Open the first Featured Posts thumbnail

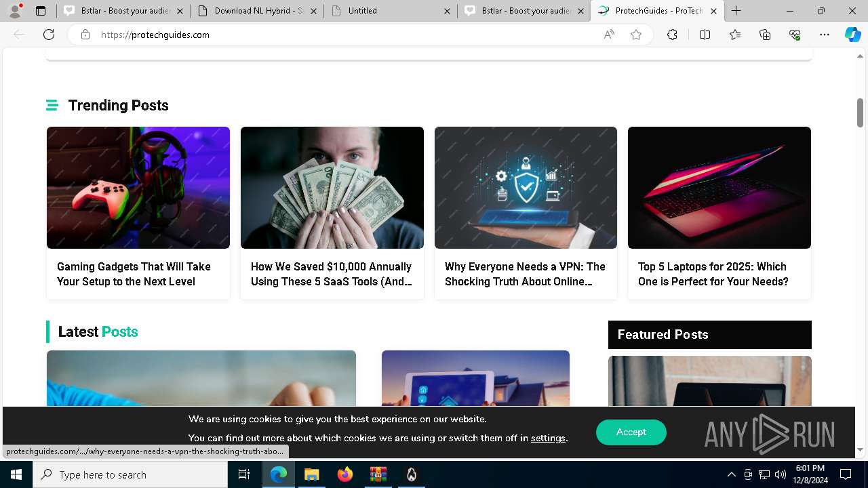[x=710, y=381]
